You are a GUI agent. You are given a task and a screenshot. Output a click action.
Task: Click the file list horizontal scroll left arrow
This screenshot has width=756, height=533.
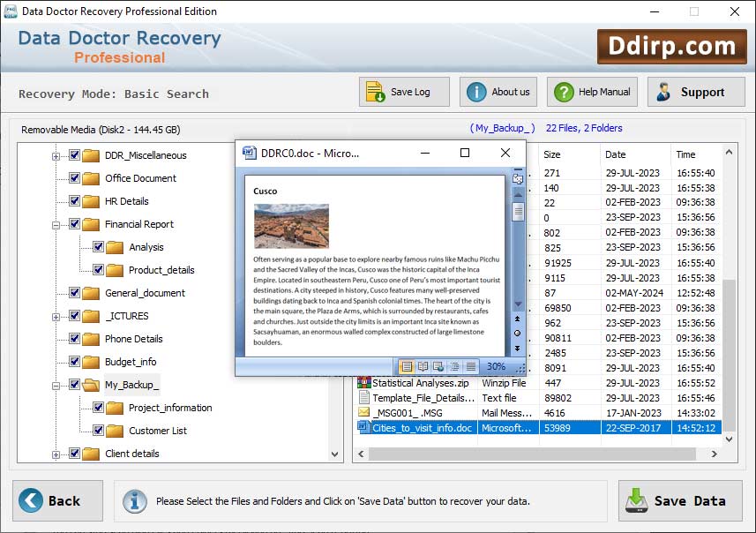tap(361, 454)
